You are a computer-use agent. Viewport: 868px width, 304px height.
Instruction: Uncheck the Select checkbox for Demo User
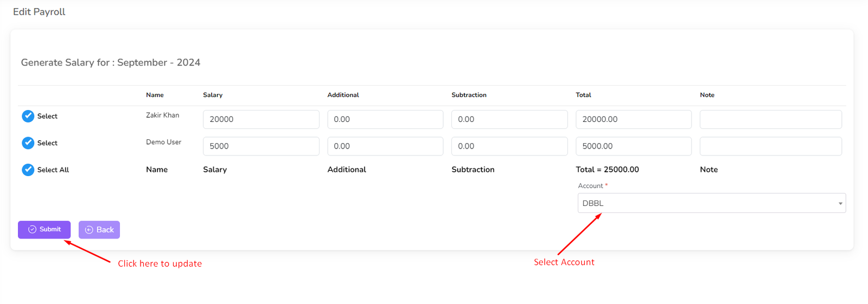pyautogui.click(x=28, y=143)
